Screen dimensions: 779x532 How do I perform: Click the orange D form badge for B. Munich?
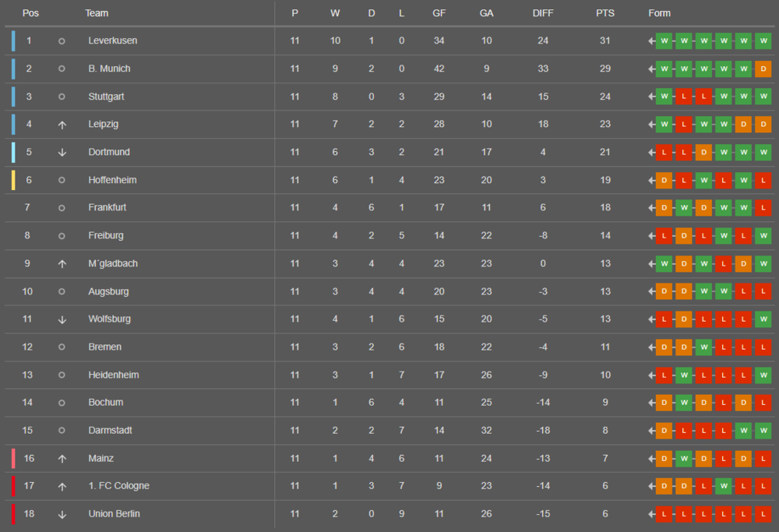[x=763, y=69]
